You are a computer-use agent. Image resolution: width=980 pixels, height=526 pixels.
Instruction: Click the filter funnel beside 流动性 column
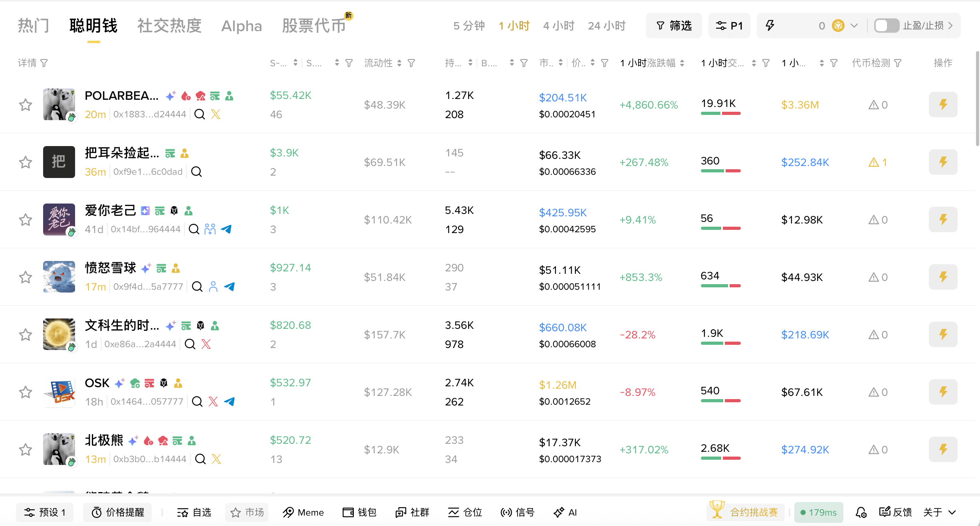(411, 63)
